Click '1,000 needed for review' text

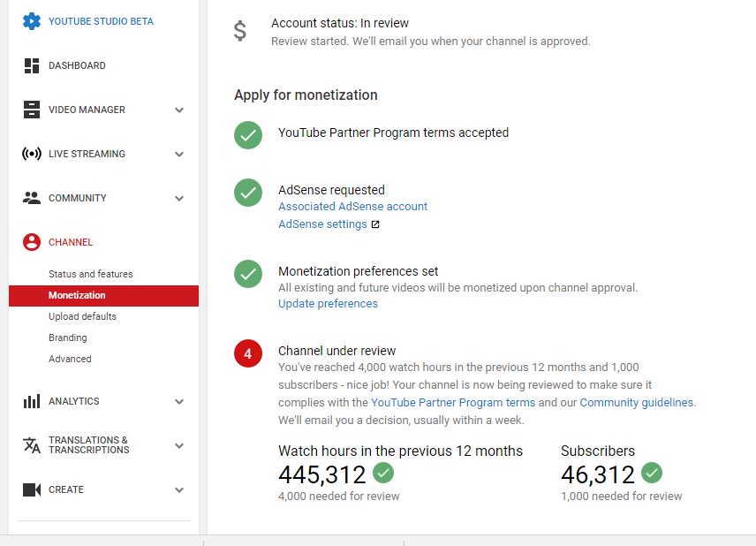pos(622,497)
